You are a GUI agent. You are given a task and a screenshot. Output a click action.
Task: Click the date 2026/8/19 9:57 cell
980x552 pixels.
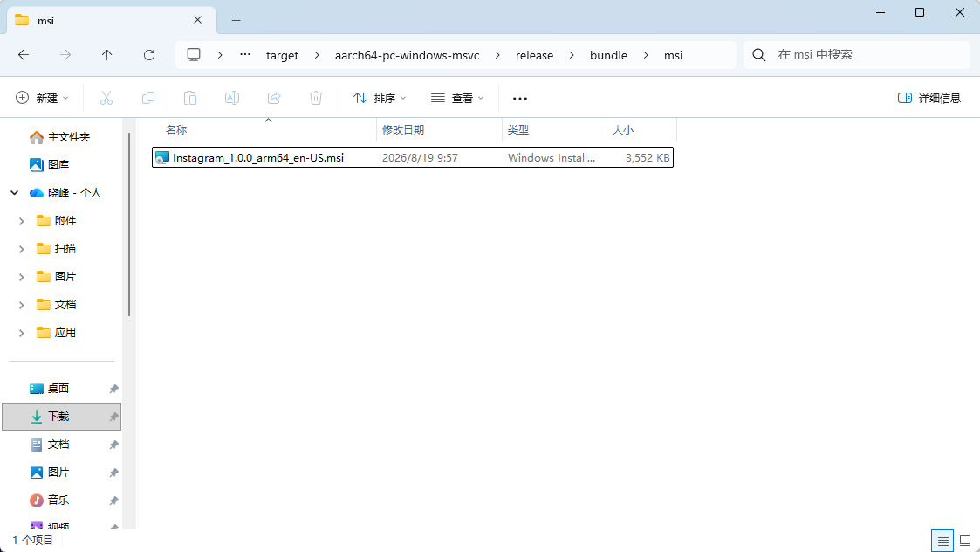pyautogui.click(x=420, y=158)
